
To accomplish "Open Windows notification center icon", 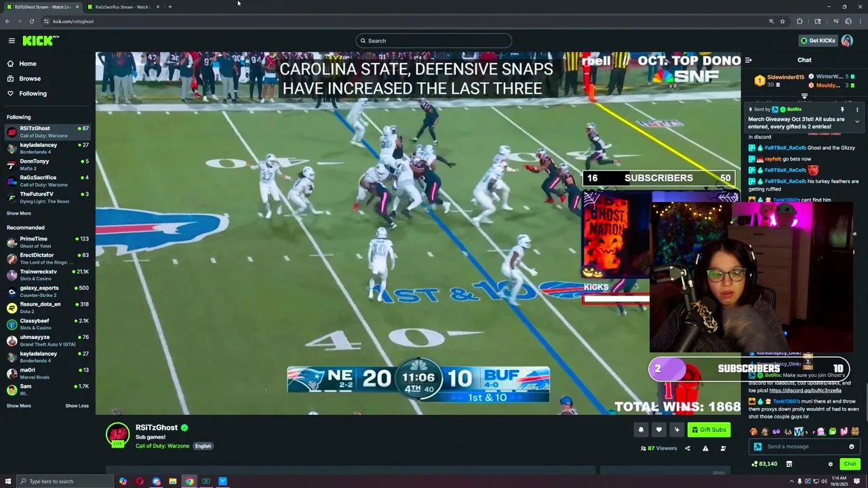I will coord(857,481).
